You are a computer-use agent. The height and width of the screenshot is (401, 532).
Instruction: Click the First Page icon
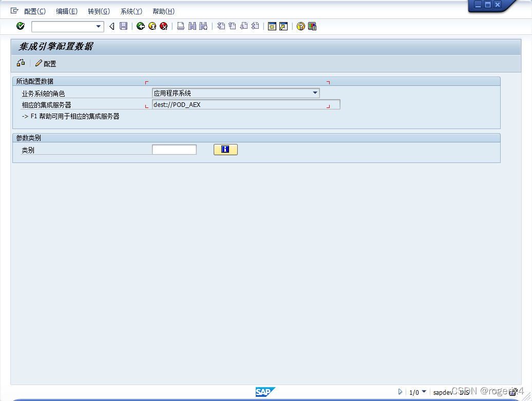221,26
